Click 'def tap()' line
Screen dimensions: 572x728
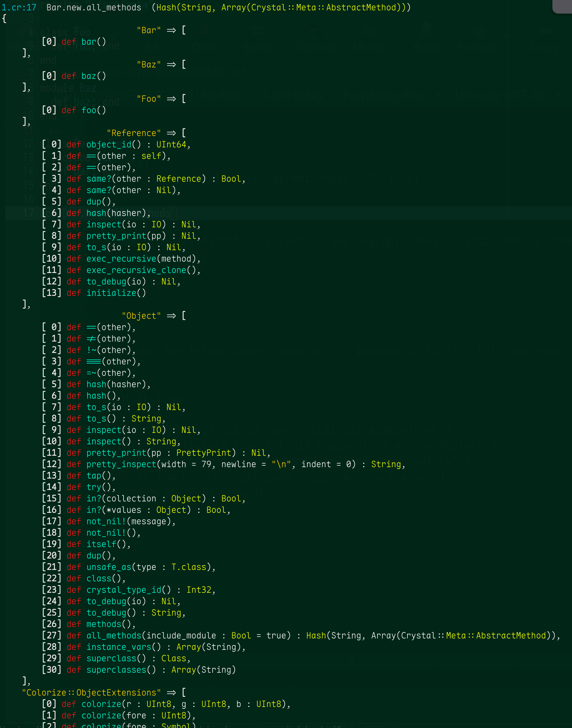point(91,476)
